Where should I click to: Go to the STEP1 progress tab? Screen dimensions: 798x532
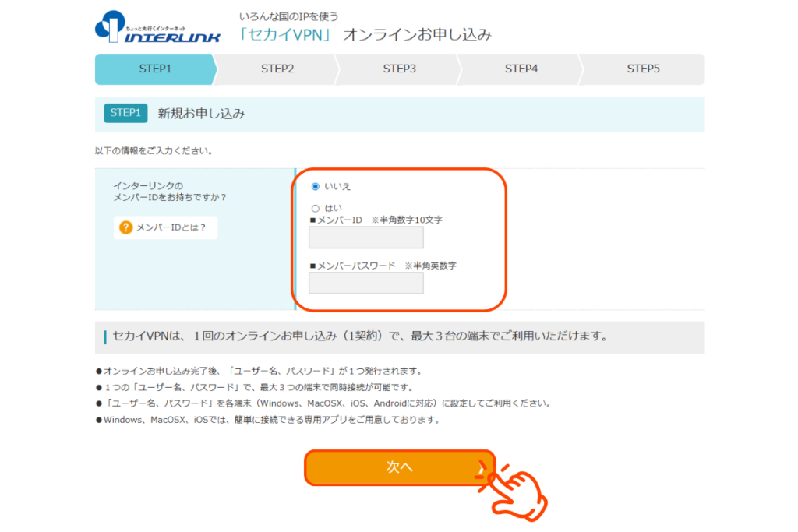(x=154, y=69)
